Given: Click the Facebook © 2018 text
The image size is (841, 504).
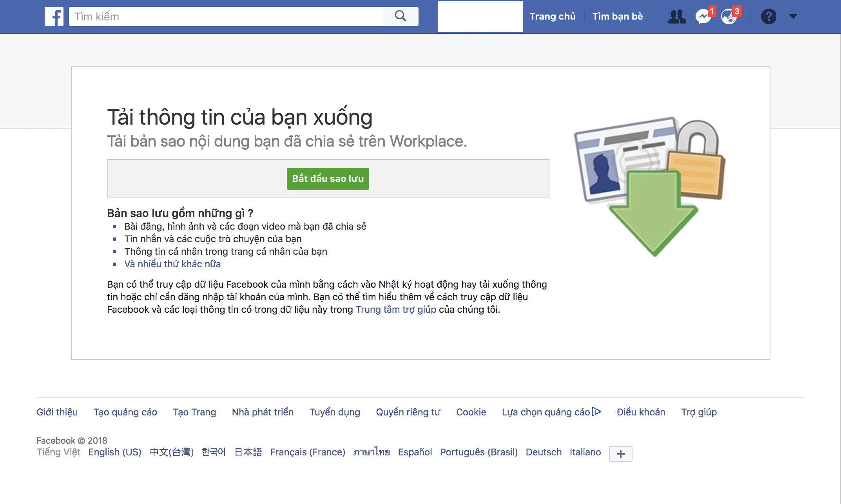Looking at the screenshot, I should pos(72,441).
